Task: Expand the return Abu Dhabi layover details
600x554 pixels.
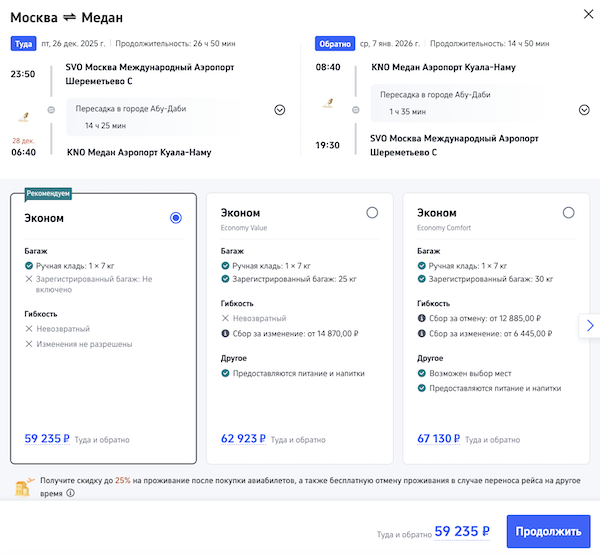Action: (584, 110)
